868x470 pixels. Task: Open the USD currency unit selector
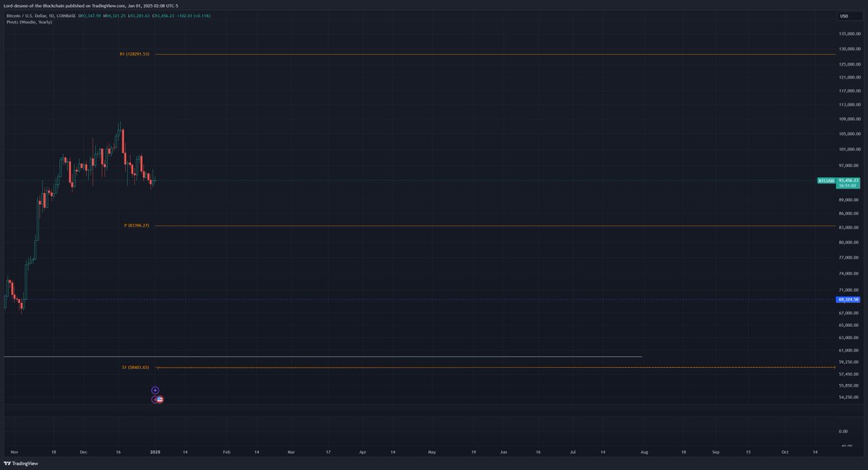[x=845, y=14]
